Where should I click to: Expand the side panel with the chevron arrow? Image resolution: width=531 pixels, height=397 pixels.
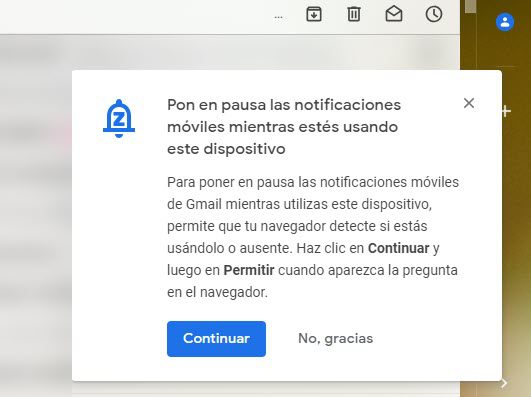click(504, 383)
